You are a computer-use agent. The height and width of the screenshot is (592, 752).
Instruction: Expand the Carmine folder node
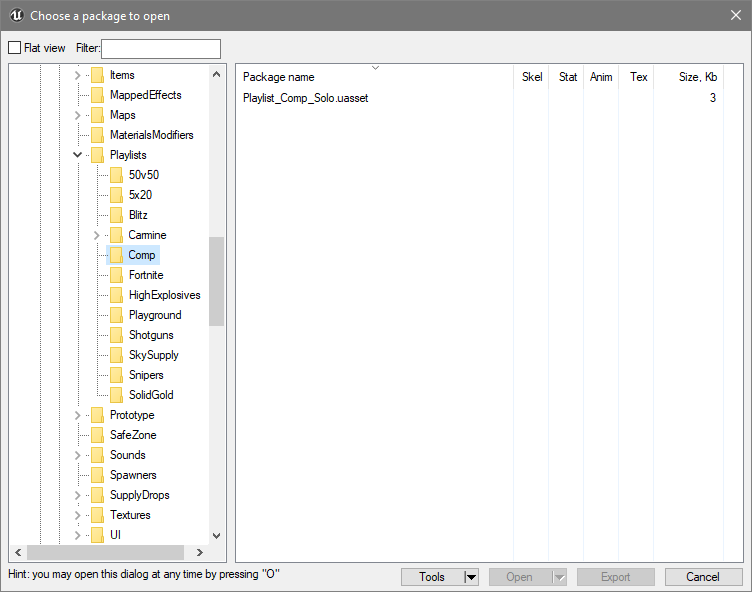96,235
